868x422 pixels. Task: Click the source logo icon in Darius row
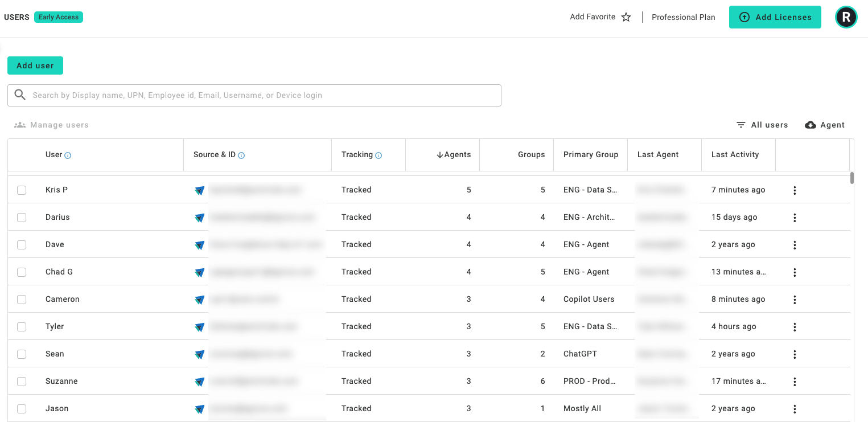(199, 218)
